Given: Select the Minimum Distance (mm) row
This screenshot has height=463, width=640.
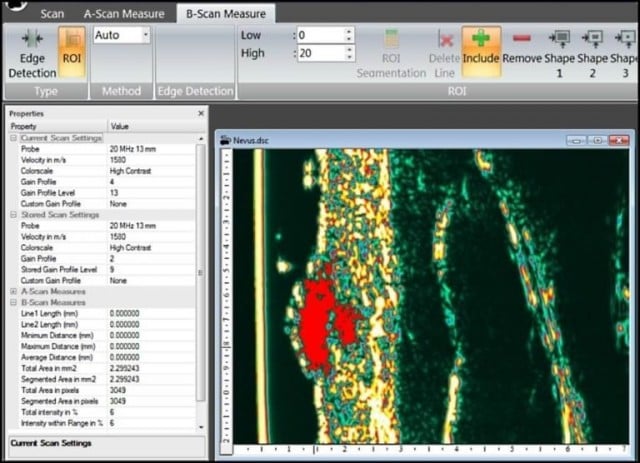Looking at the screenshot, I should pyautogui.click(x=102, y=336).
